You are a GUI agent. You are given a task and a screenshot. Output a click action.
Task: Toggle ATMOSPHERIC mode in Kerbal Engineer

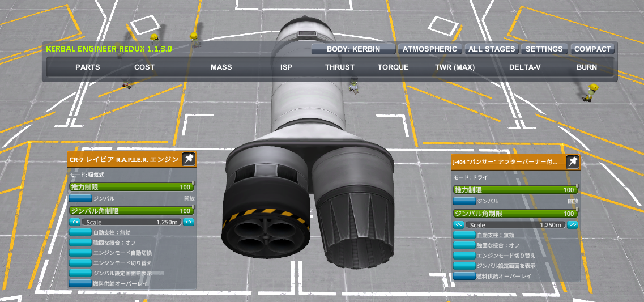pyautogui.click(x=429, y=49)
